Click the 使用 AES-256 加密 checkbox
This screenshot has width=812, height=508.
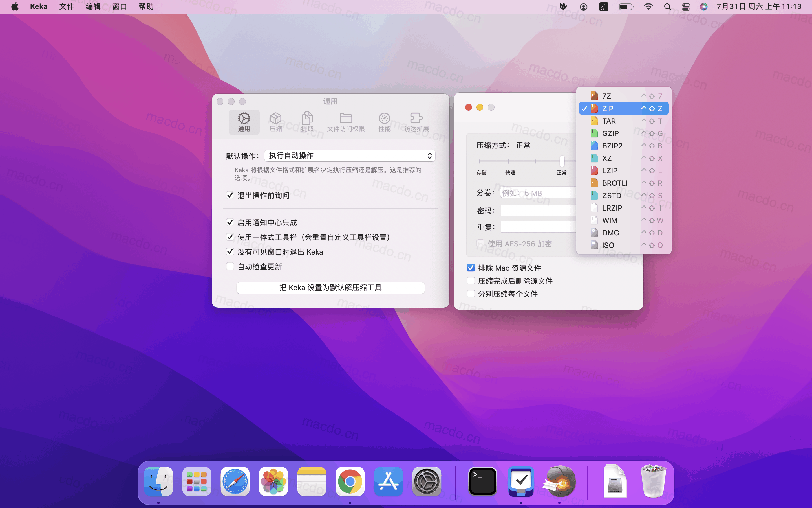(x=480, y=244)
